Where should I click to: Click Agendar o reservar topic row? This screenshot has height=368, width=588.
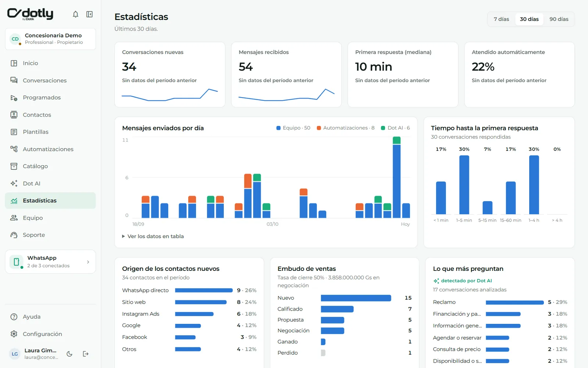tap(500, 338)
